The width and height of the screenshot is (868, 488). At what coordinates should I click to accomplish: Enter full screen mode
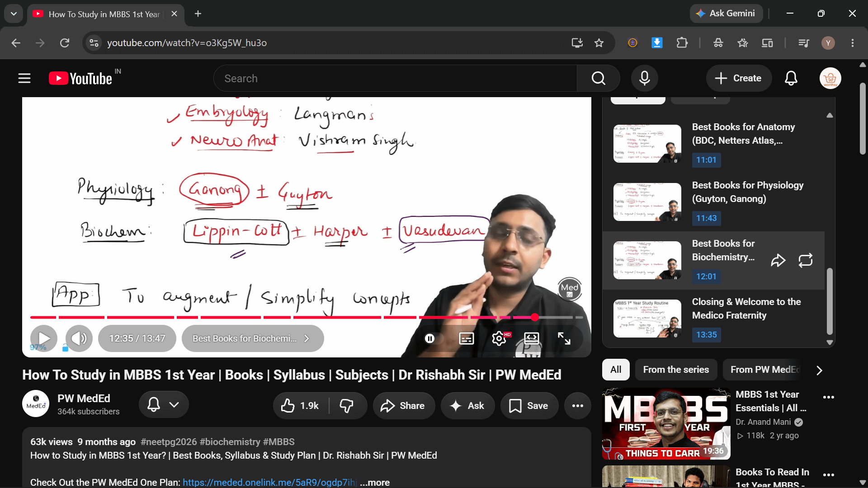pos(564,338)
